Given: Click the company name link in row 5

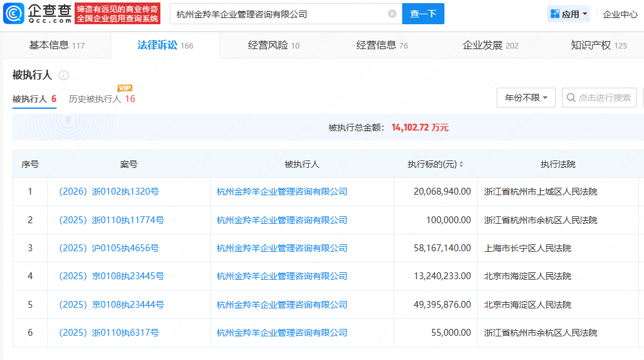Looking at the screenshot, I should [282, 305].
